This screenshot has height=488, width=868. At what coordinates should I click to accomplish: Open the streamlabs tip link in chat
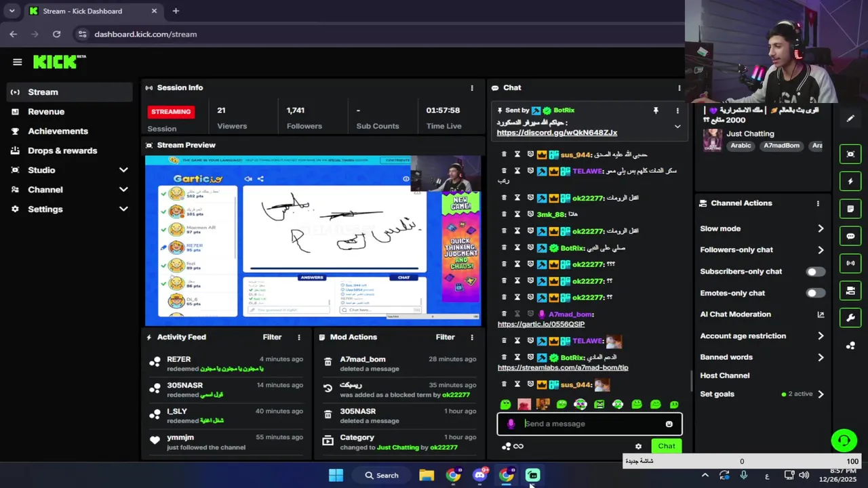[x=563, y=367]
